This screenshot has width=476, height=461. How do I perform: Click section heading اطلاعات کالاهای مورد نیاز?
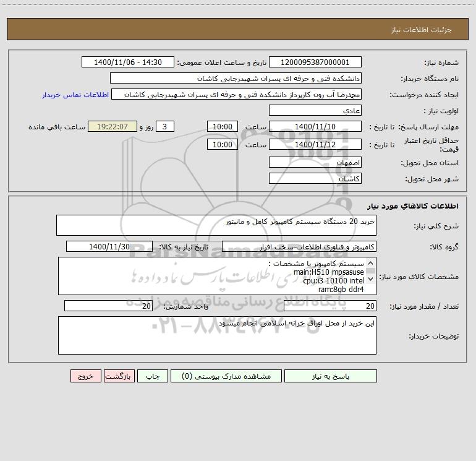[413, 206]
